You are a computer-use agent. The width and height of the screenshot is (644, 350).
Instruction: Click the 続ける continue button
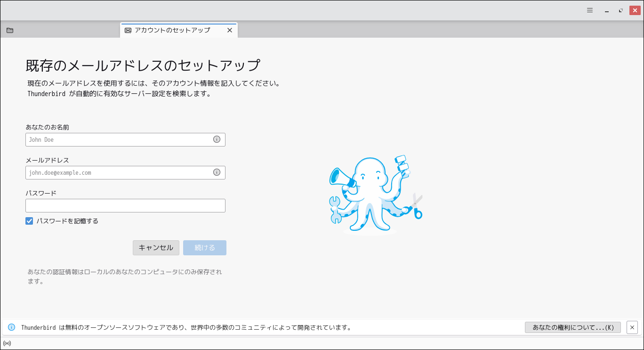point(205,248)
